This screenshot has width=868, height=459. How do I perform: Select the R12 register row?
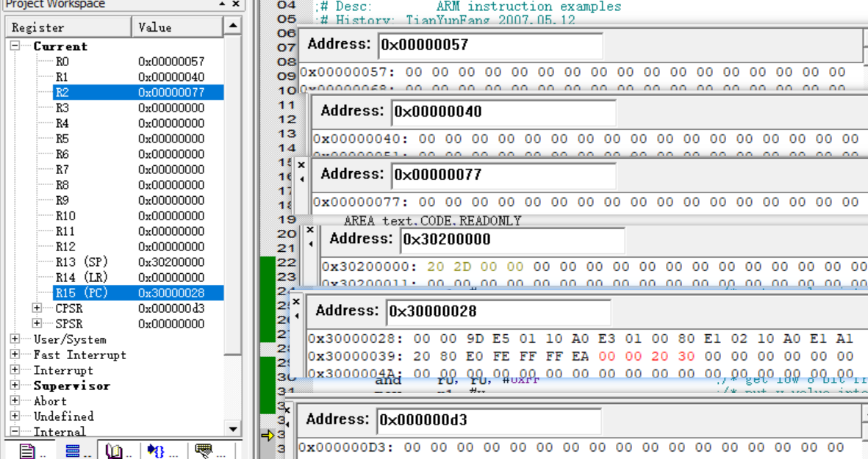(x=138, y=247)
